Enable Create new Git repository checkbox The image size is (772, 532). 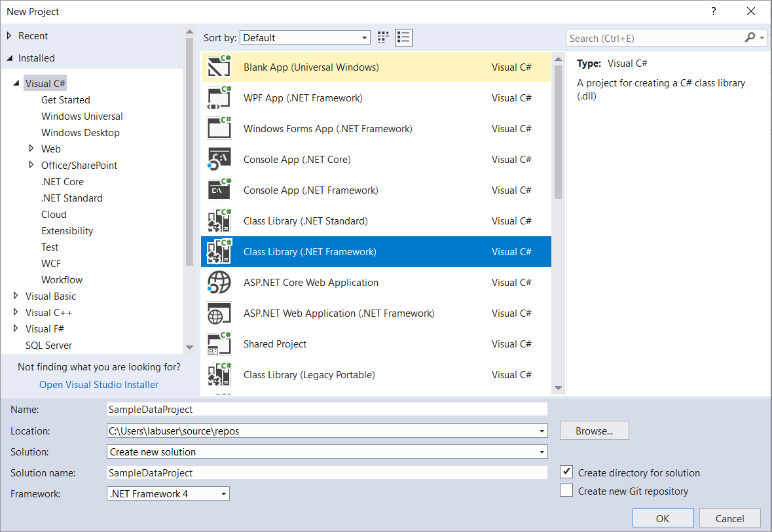(x=567, y=491)
